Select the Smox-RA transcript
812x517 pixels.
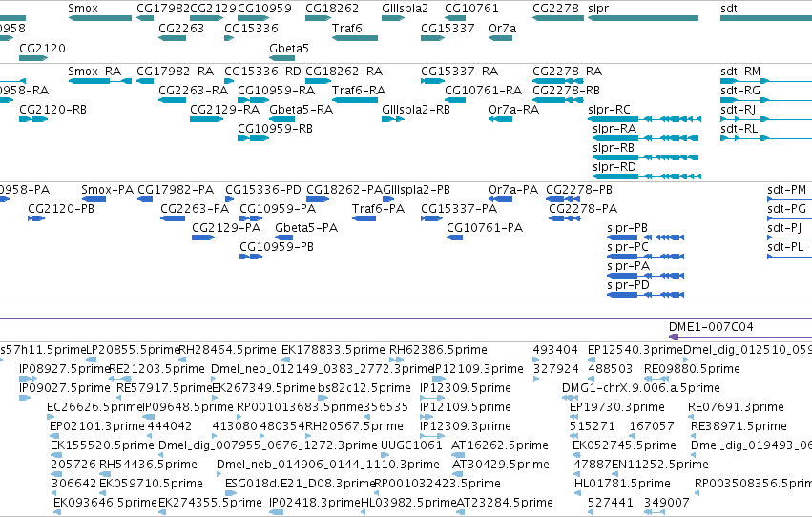pyautogui.click(x=100, y=81)
